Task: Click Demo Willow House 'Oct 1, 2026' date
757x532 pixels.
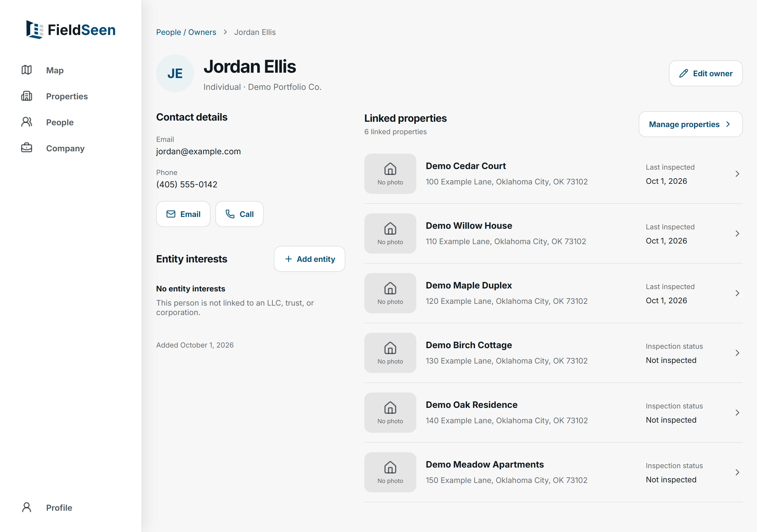Action: [666, 241]
